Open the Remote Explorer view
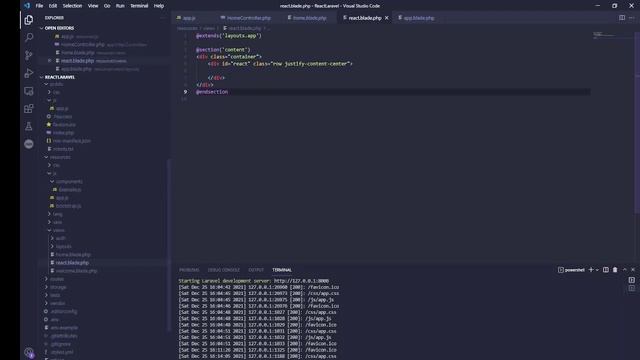This screenshot has width=640, height=360. coord(29,91)
